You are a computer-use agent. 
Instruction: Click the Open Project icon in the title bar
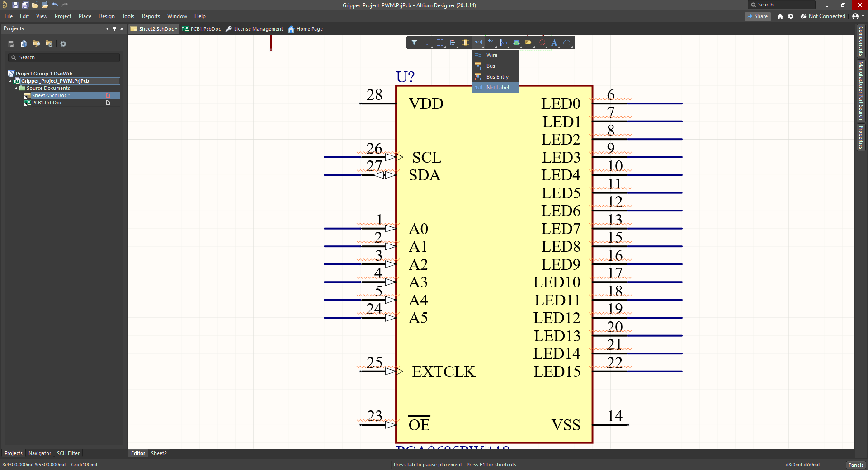(45, 5)
